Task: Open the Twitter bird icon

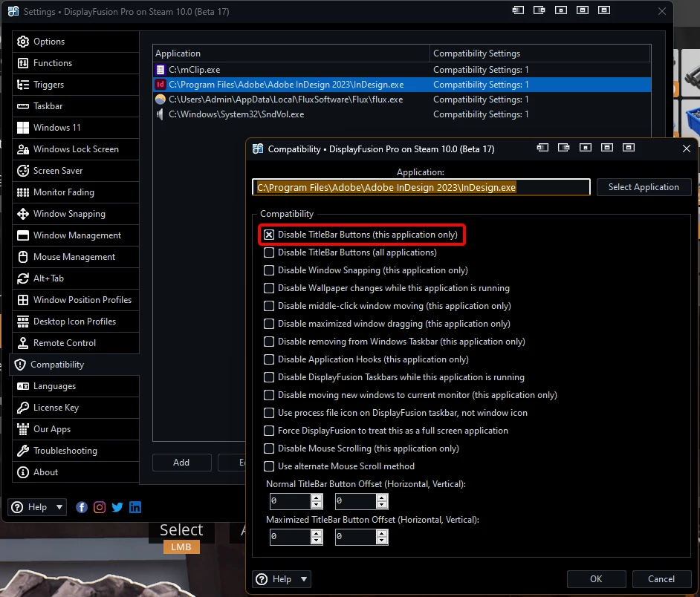Action: [117, 507]
